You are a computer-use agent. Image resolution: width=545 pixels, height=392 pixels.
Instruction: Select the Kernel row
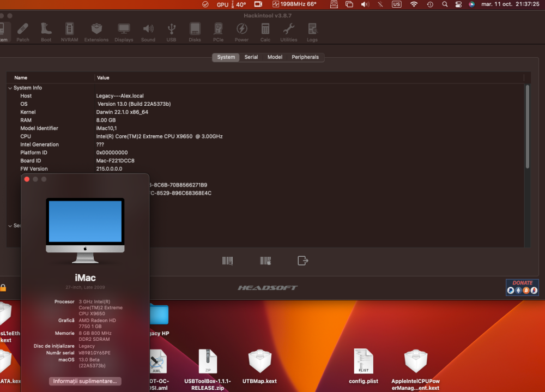point(265,112)
